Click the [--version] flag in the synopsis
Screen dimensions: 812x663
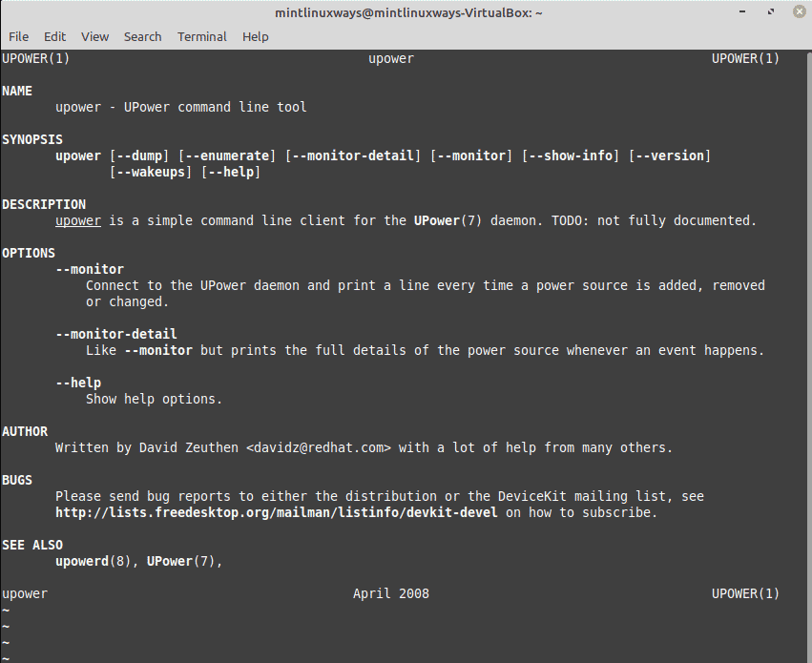coord(670,155)
